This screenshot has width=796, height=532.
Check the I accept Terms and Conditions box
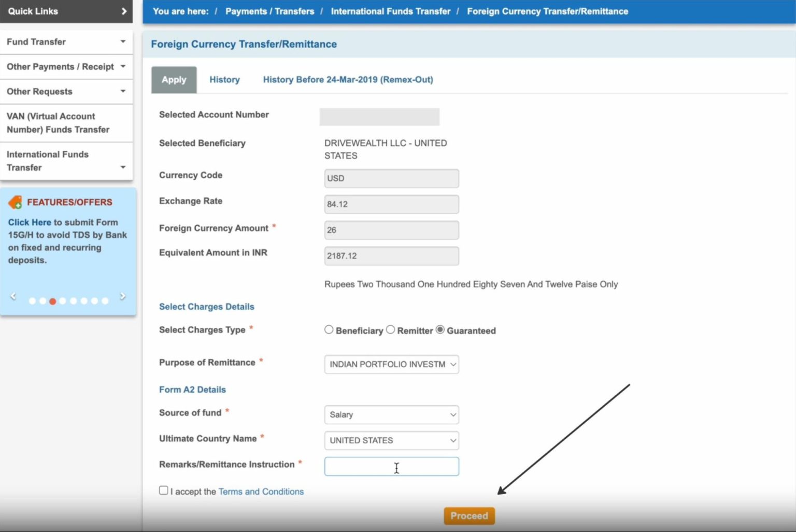click(163, 490)
